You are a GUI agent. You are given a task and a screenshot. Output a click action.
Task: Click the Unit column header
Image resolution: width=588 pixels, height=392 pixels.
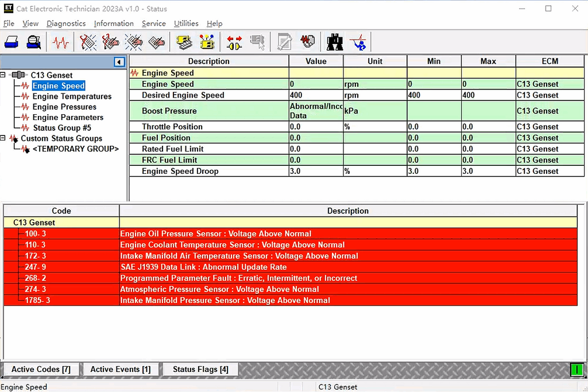coord(375,61)
